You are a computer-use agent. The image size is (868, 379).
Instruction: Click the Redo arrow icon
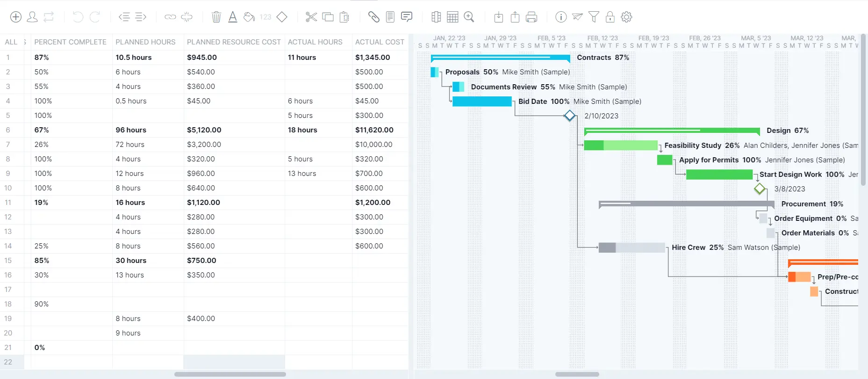[95, 17]
